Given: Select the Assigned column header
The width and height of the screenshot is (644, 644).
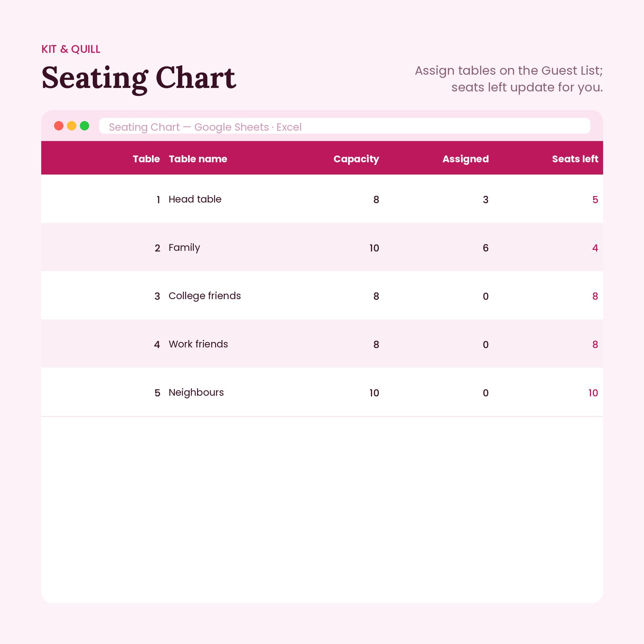Looking at the screenshot, I should click(465, 159).
